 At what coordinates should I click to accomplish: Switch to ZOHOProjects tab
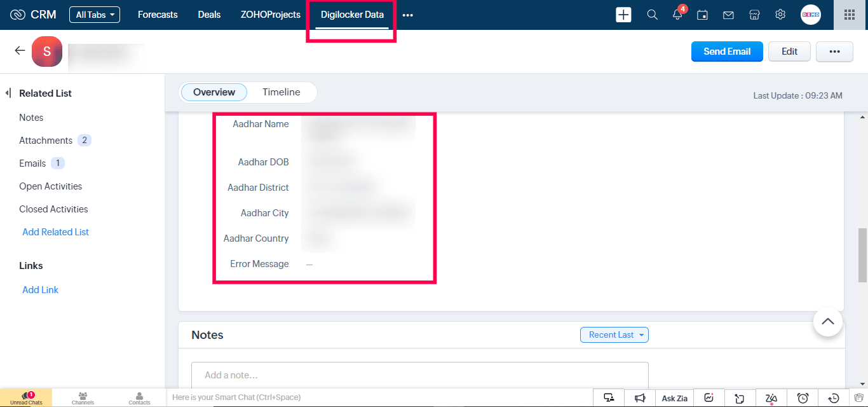coord(271,15)
